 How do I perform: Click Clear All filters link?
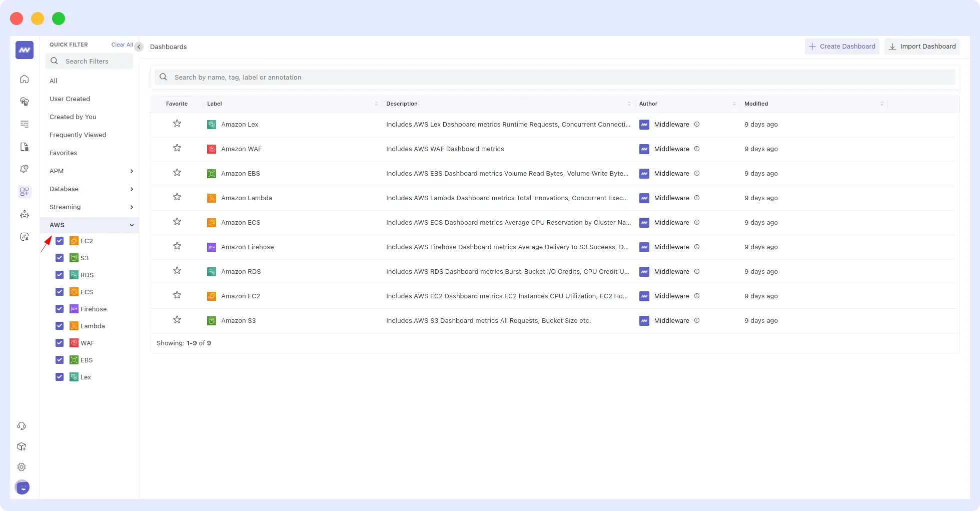[x=122, y=45]
